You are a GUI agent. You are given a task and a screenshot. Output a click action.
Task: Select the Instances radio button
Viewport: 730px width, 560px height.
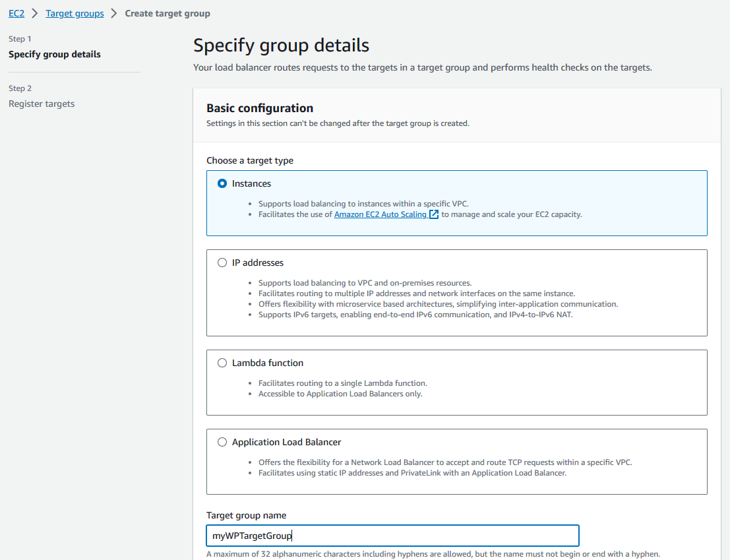point(222,183)
